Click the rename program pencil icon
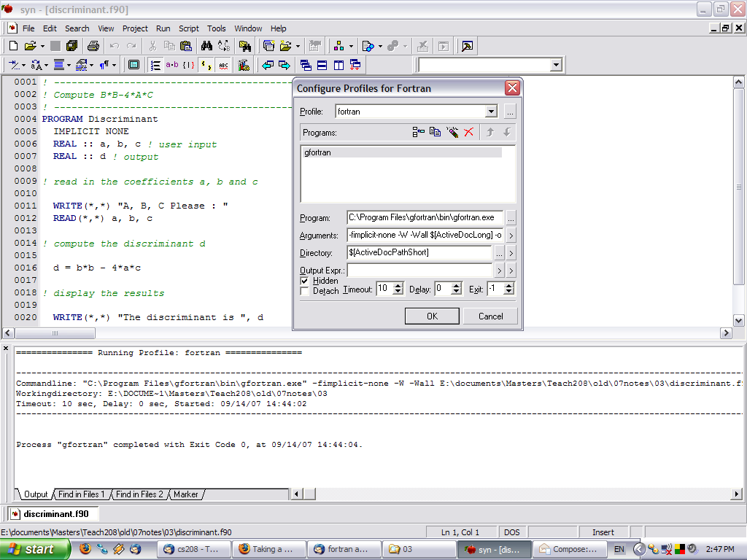 [x=452, y=132]
